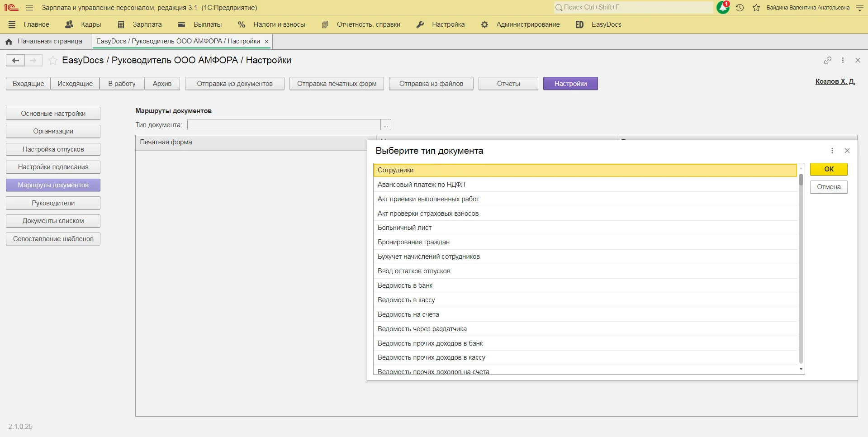868x437 pixels.
Task: Expand the top-right window settings menu
Action: pos(860,8)
